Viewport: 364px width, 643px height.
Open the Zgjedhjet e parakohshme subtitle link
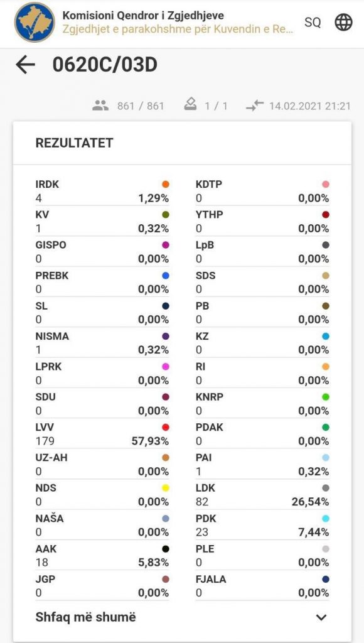coord(178,30)
